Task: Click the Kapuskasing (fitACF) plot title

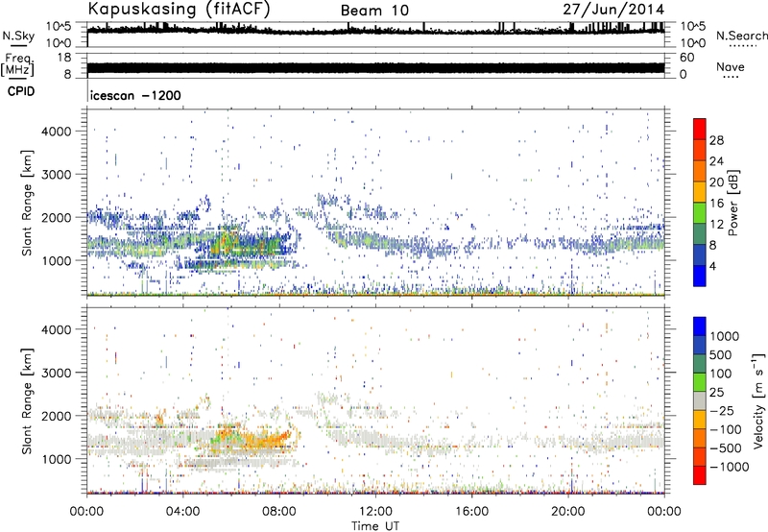Action: tap(179, 10)
